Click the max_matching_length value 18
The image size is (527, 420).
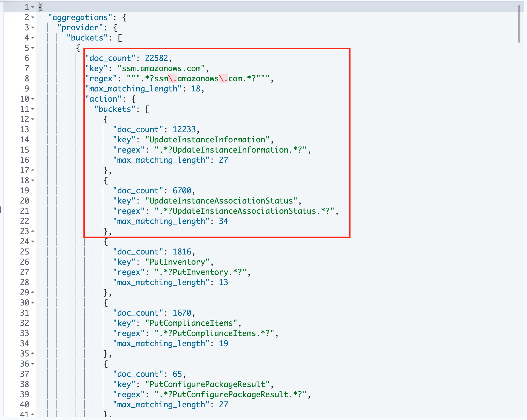(x=196, y=89)
